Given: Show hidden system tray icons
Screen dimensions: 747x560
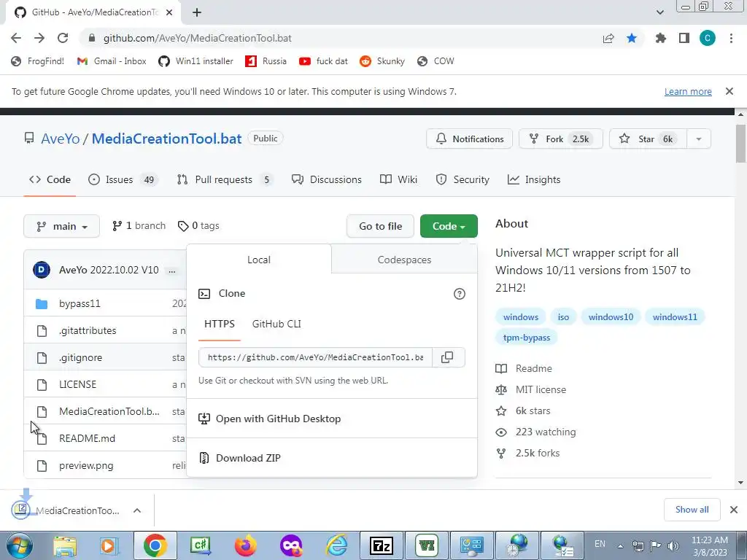Looking at the screenshot, I should (620, 545).
